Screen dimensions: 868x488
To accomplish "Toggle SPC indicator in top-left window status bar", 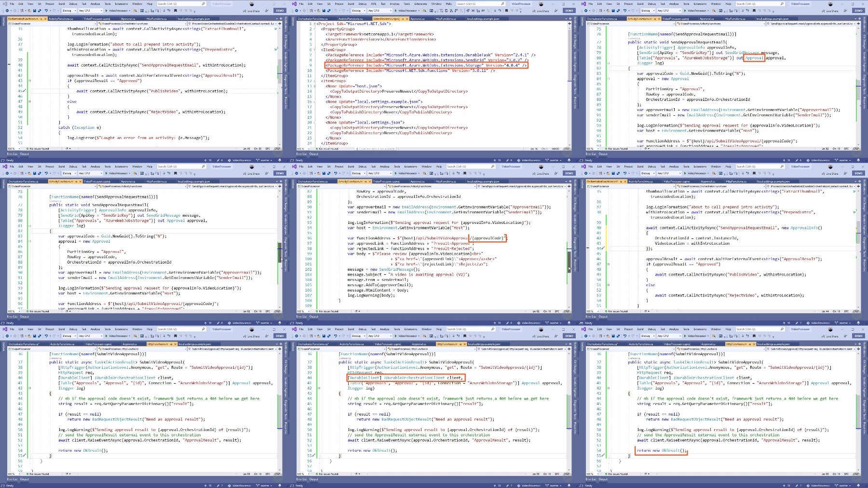I will point(268,149).
